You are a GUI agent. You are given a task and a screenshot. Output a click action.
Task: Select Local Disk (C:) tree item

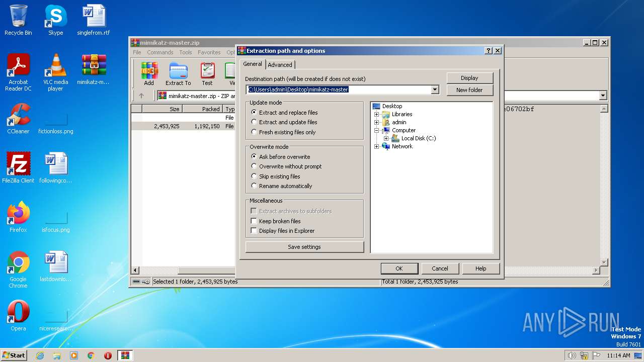pyautogui.click(x=419, y=138)
